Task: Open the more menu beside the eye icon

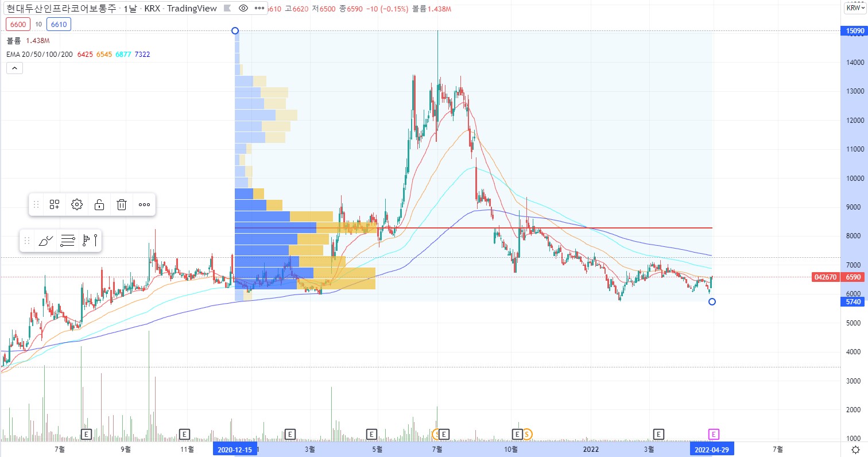Action: tap(259, 9)
